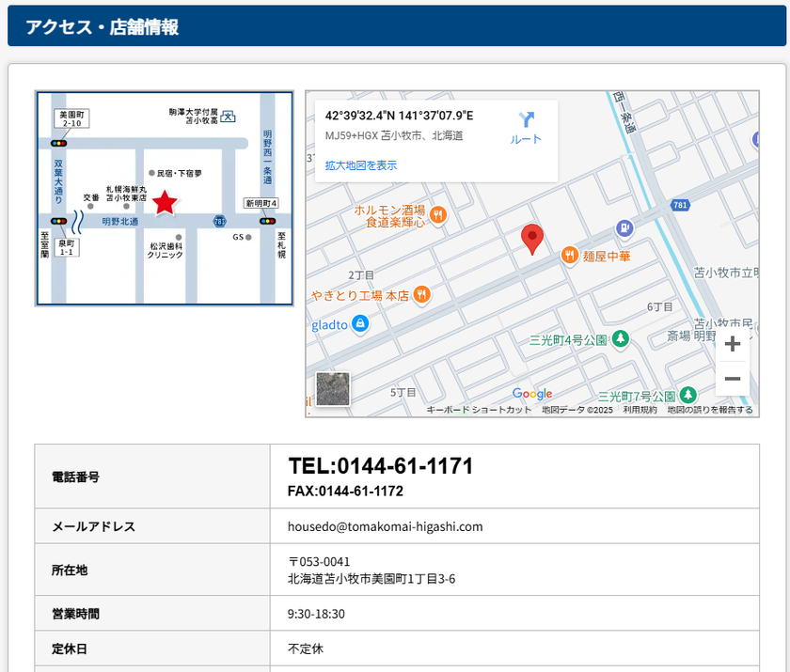Click the red location pin on map
Viewport: 790px width, 672px height.
[x=532, y=240]
